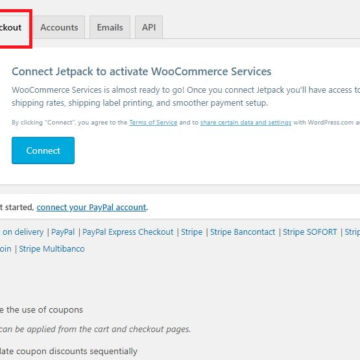Open the Emails tab
Screen dimensions: 360x360
(x=110, y=27)
